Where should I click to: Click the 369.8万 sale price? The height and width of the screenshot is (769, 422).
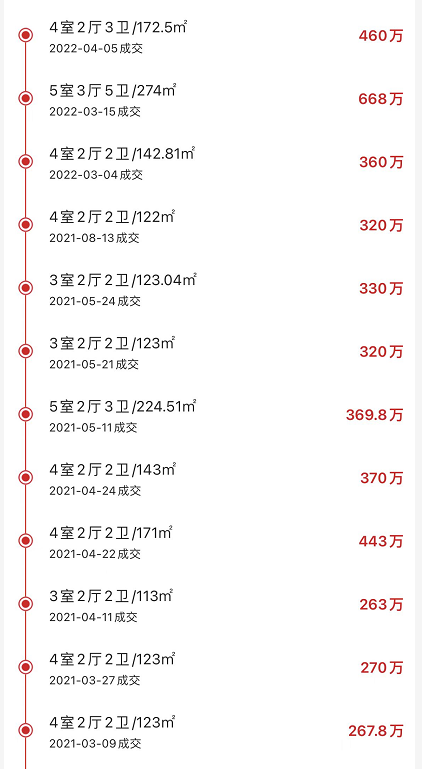(x=374, y=415)
